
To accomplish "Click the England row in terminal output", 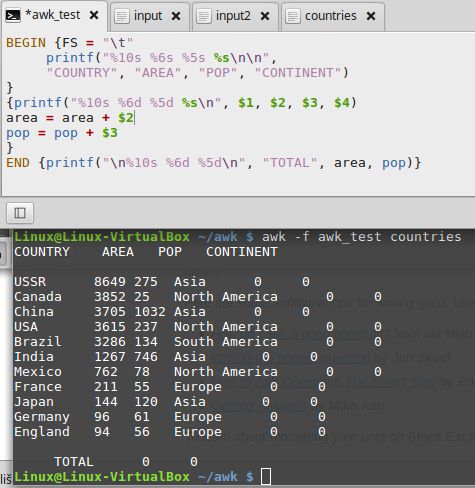I will coord(170,432).
